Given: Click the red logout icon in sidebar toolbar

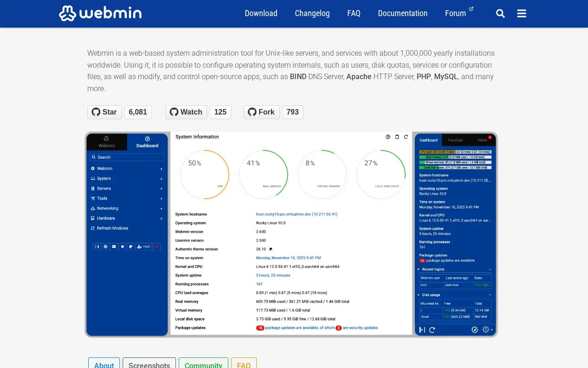Looking at the screenshot, I should coord(157,247).
